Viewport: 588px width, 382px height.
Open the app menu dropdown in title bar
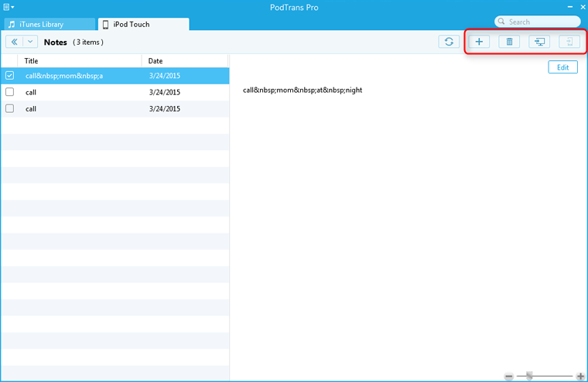[x=8, y=7]
